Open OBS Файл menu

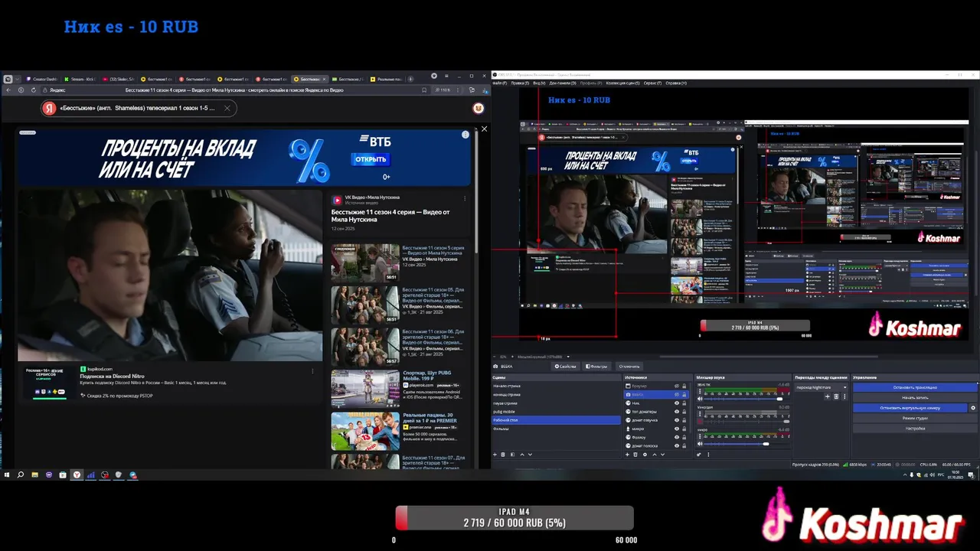[x=499, y=83]
